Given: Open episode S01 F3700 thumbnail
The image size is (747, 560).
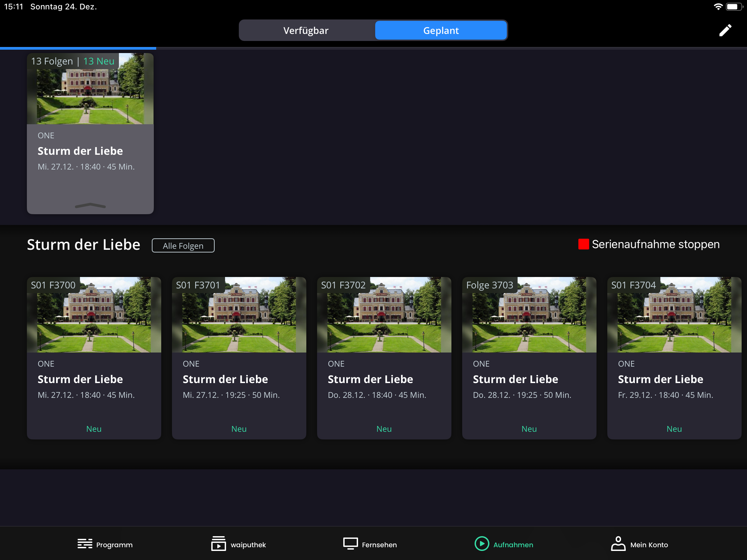Looking at the screenshot, I should (x=94, y=315).
